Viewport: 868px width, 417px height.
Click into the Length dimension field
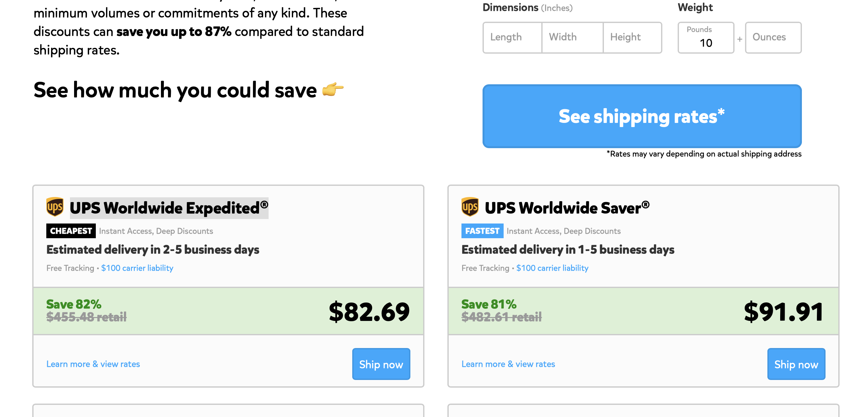coord(512,37)
